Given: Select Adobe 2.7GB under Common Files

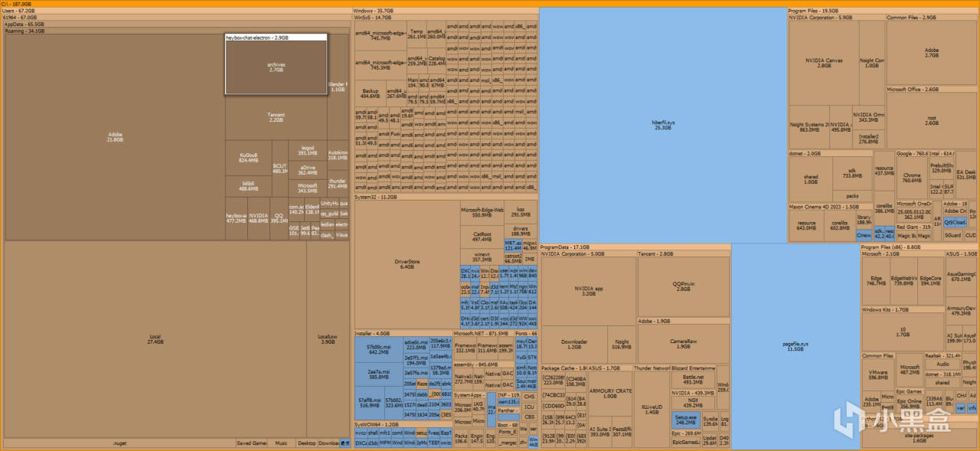Looking at the screenshot, I should (931, 53).
